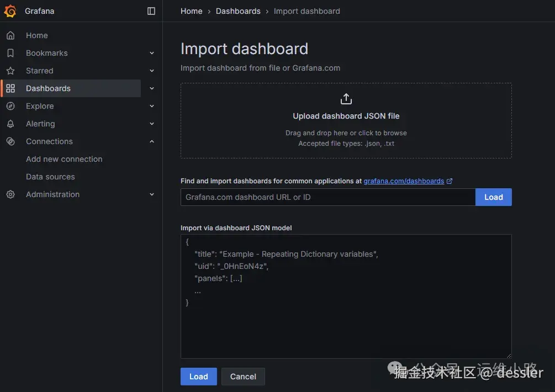
Task: Click the Bookmarks ribbon icon
Action: [x=10, y=53]
